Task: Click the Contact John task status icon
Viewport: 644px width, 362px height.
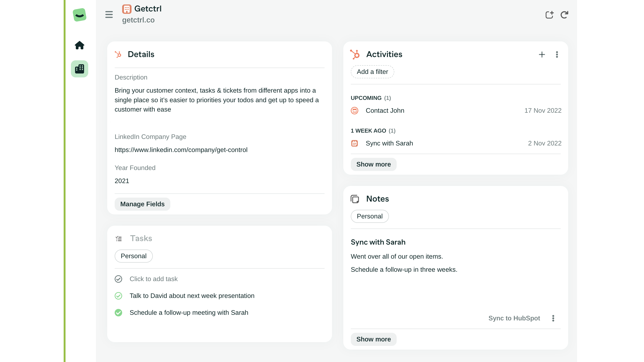Action: pos(355,110)
